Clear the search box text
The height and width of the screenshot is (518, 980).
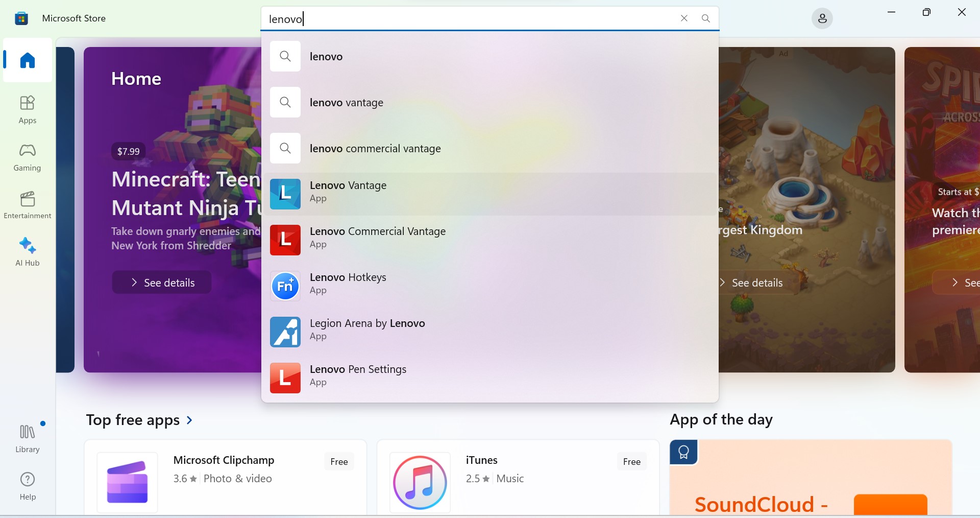point(684,18)
